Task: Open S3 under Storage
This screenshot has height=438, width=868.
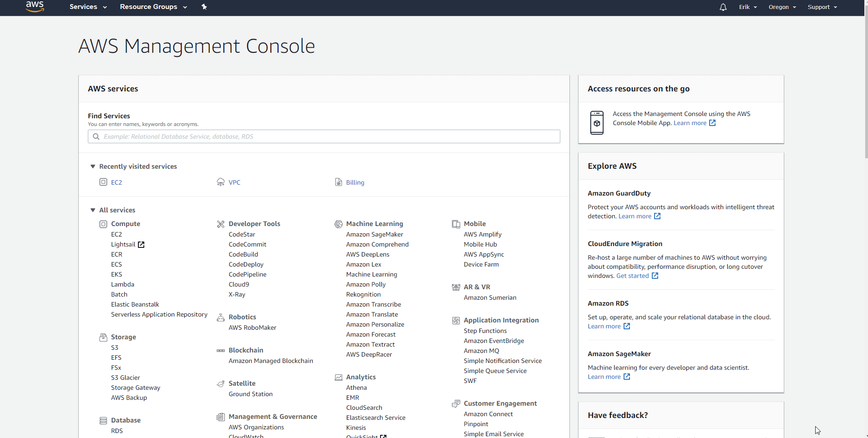Action: point(115,347)
